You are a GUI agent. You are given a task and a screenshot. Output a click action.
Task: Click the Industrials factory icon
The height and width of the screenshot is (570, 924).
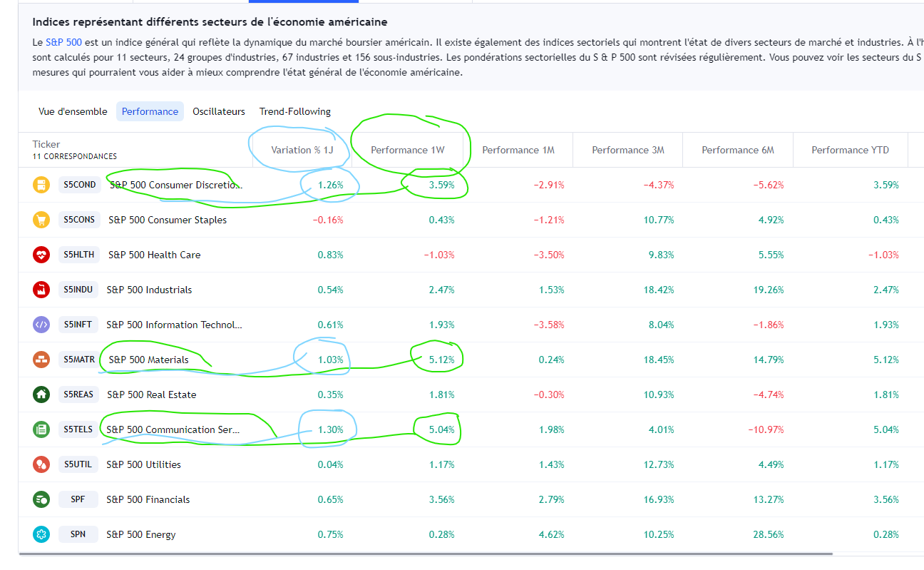click(41, 290)
